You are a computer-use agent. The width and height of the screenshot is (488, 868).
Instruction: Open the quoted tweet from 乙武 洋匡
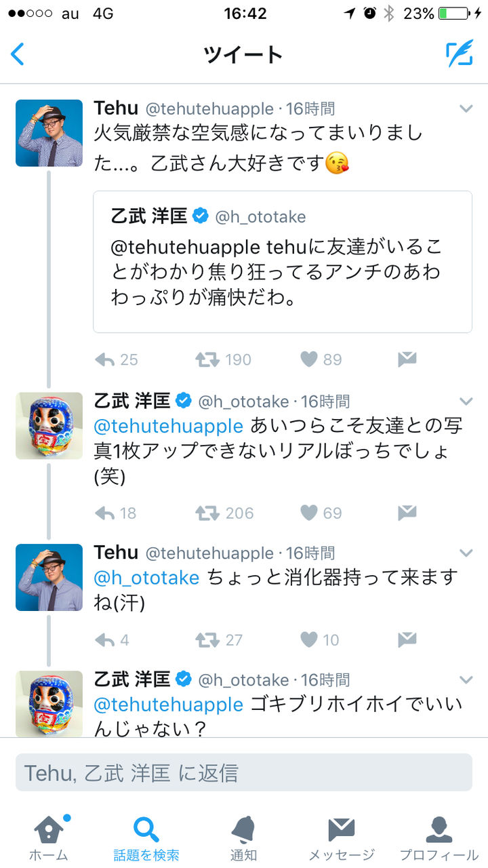(283, 262)
